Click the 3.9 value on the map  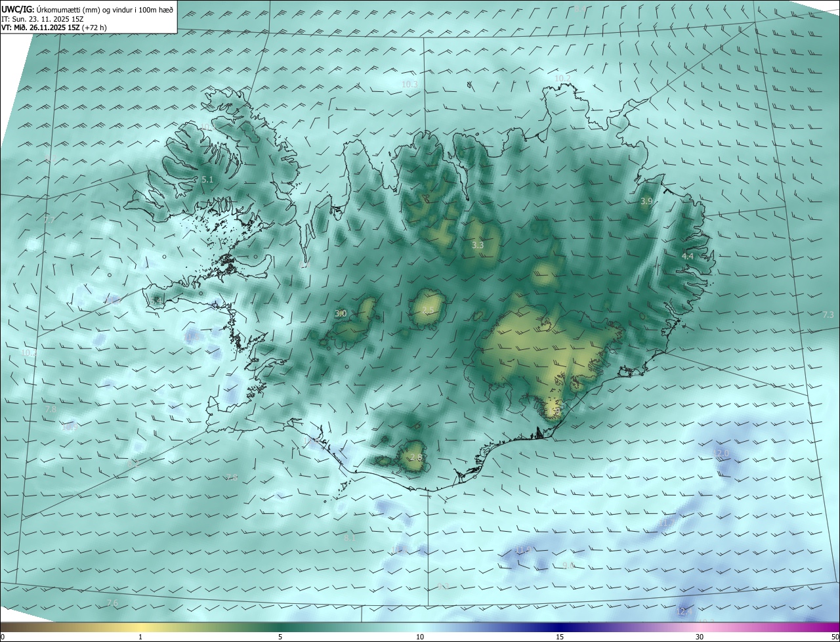pyautogui.click(x=646, y=202)
